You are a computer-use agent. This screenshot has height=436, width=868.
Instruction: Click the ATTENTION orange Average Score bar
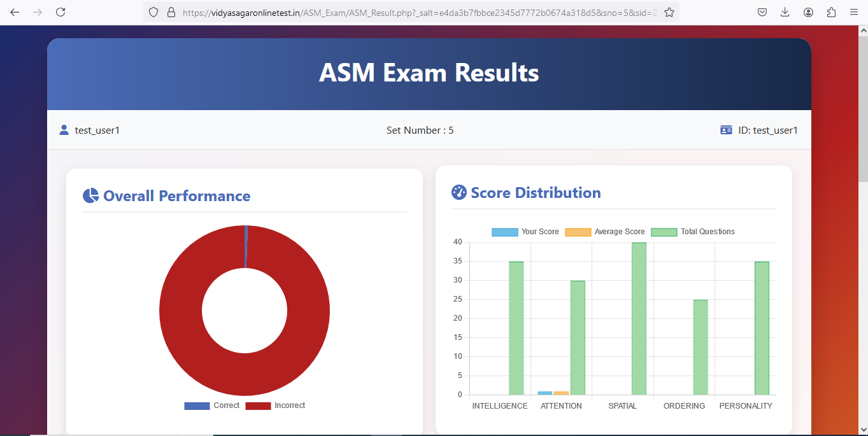coord(561,393)
